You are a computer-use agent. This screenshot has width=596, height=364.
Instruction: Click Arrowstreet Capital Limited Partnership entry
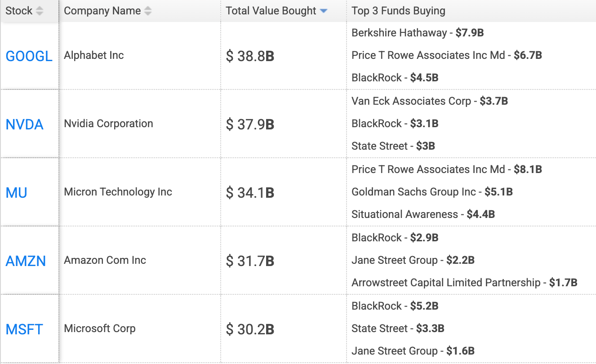[x=464, y=283]
